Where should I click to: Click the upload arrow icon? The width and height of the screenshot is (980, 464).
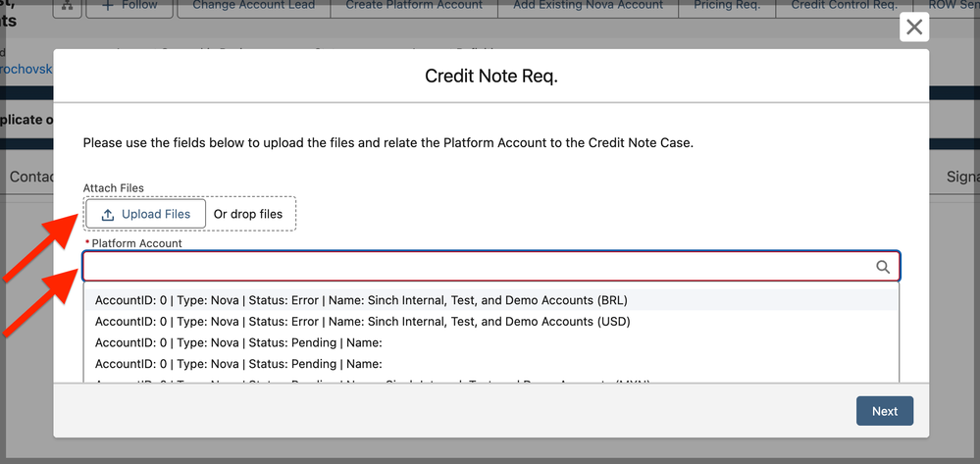108,214
